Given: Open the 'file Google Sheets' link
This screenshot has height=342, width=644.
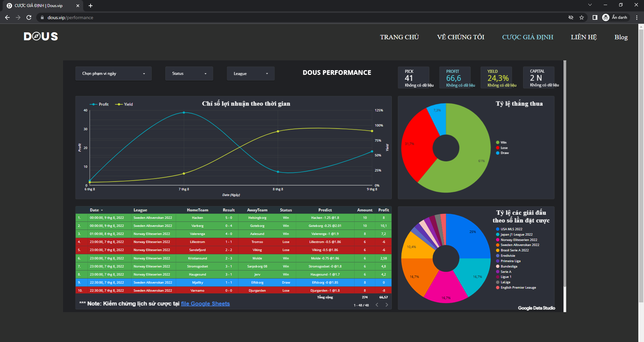Looking at the screenshot, I should (205, 304).
